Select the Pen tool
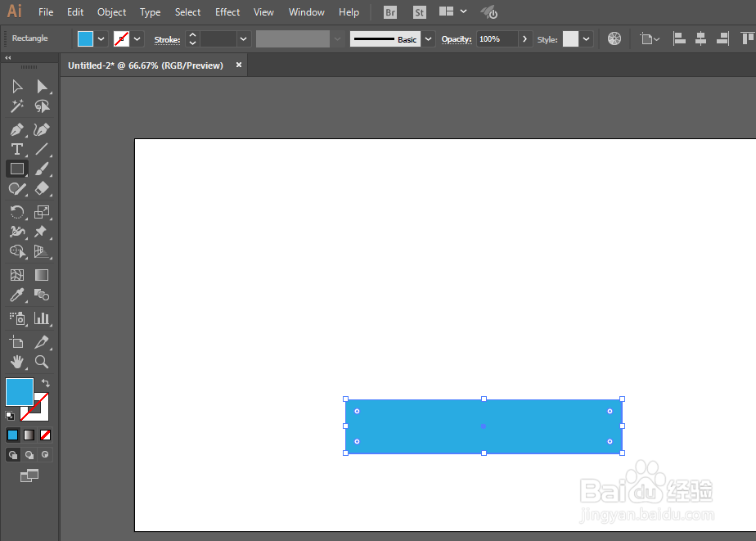Screen dimensions: 756x541 17,129
